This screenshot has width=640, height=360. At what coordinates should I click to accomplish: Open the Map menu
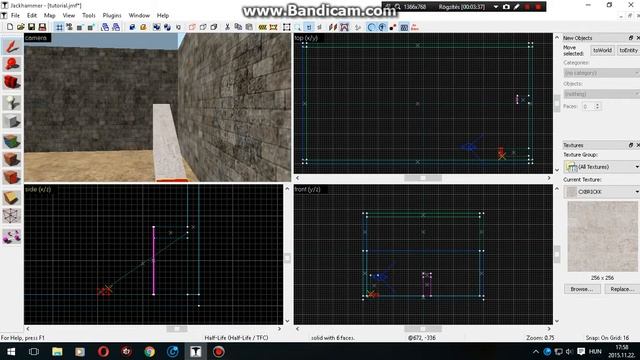(49, 15)
